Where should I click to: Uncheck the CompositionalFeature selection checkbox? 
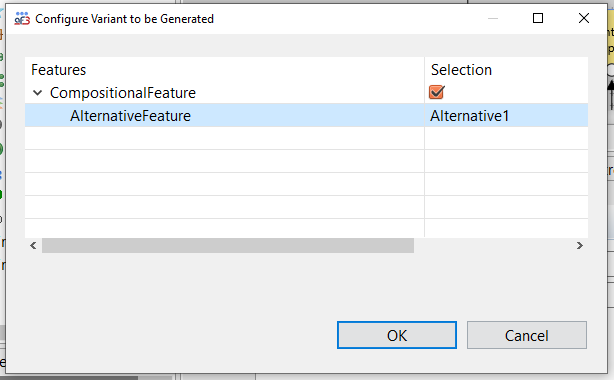pyautogui.click(x=436, y=92)
